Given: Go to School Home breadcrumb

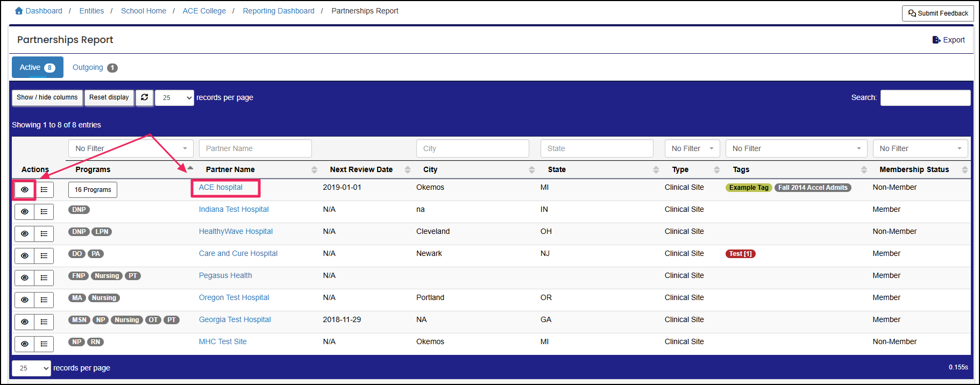Looking at the screenshot, I should (x=144, y=11).
